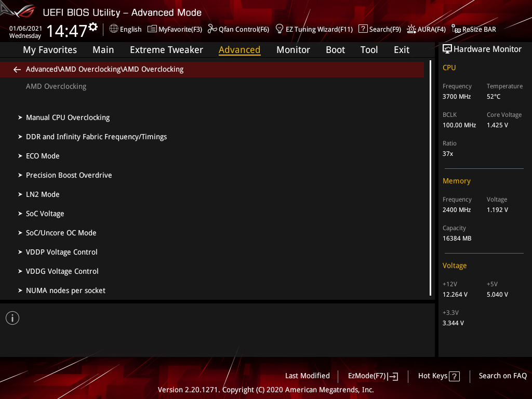Switch to EzMode(F7)
This screenshot has width=532, height=399.
click(x=373, y=376)
